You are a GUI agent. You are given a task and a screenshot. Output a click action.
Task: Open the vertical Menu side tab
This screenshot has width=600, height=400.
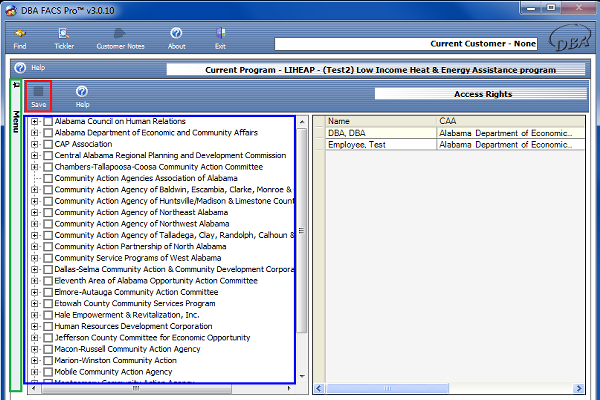(x=16, y=121)
